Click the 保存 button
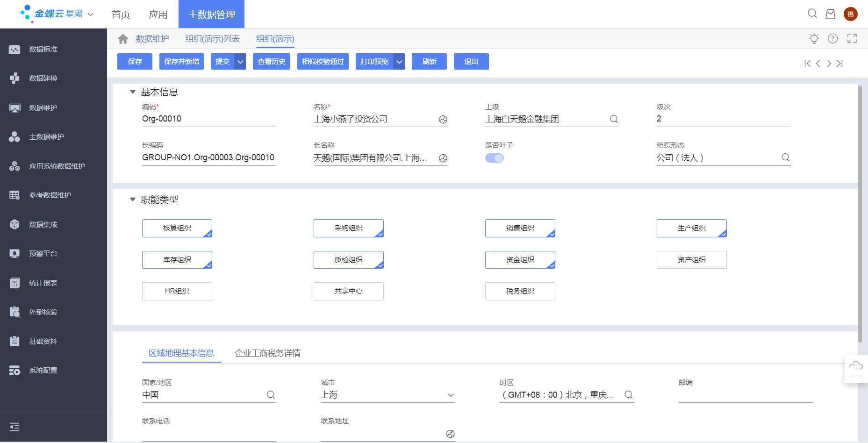868x443 pixels. (x=135, y=62)
